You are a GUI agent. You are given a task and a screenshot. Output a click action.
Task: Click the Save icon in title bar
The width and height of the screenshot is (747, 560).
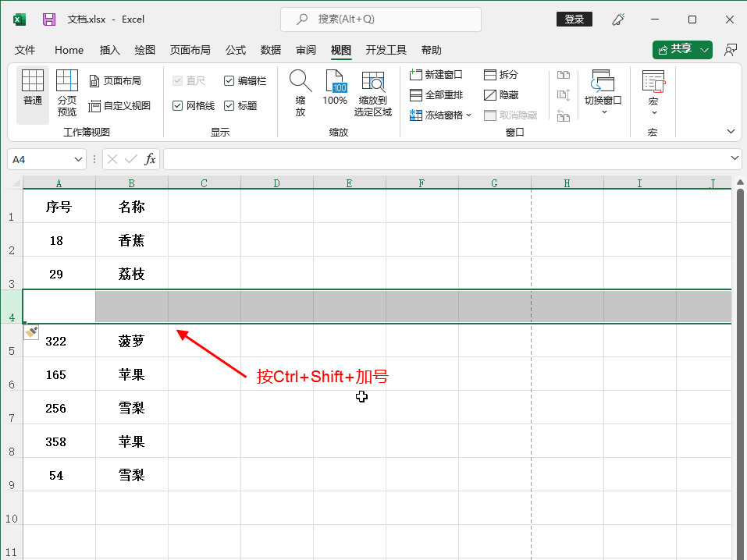click(x=49, y=19)
